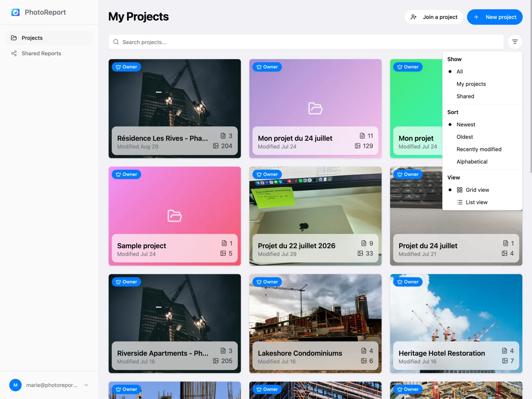Click the photos icon on Projet du 24 juillet card

tap(505, 253)
